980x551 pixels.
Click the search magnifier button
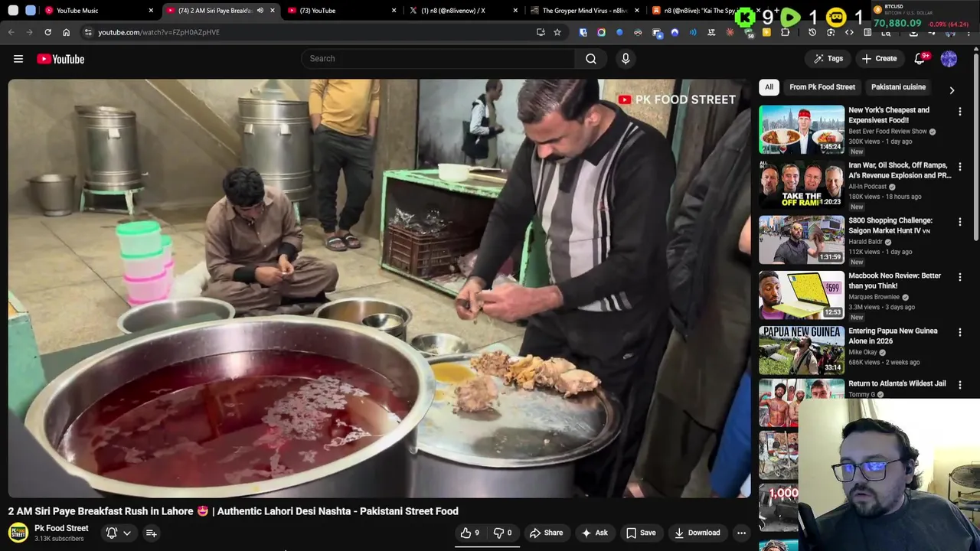(x=591, y=59)
